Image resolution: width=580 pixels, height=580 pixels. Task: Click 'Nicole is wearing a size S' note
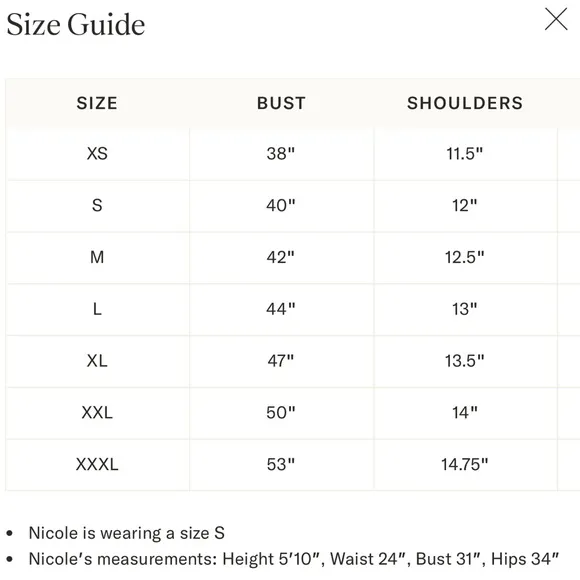127,533
